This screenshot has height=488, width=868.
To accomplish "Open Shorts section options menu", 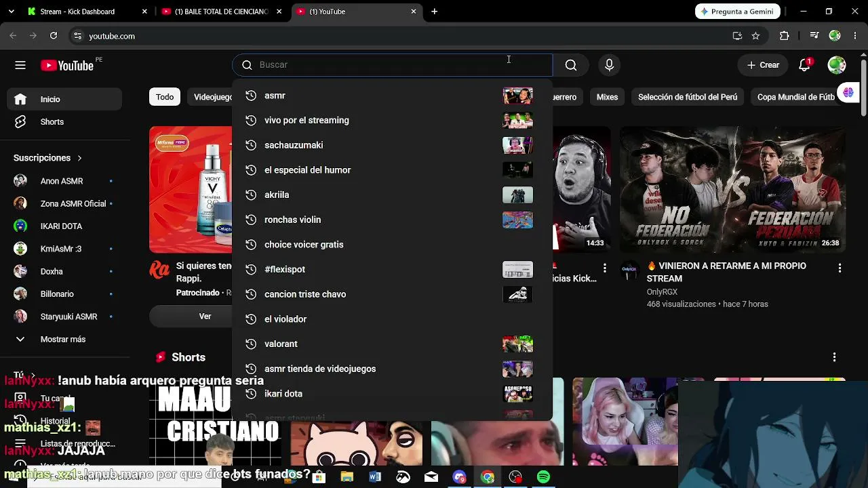I will coord(834,357).
